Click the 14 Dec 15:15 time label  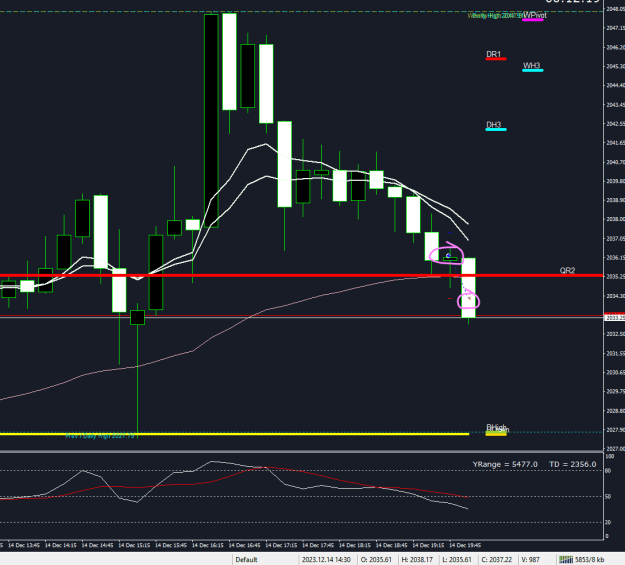coord(134,545)
